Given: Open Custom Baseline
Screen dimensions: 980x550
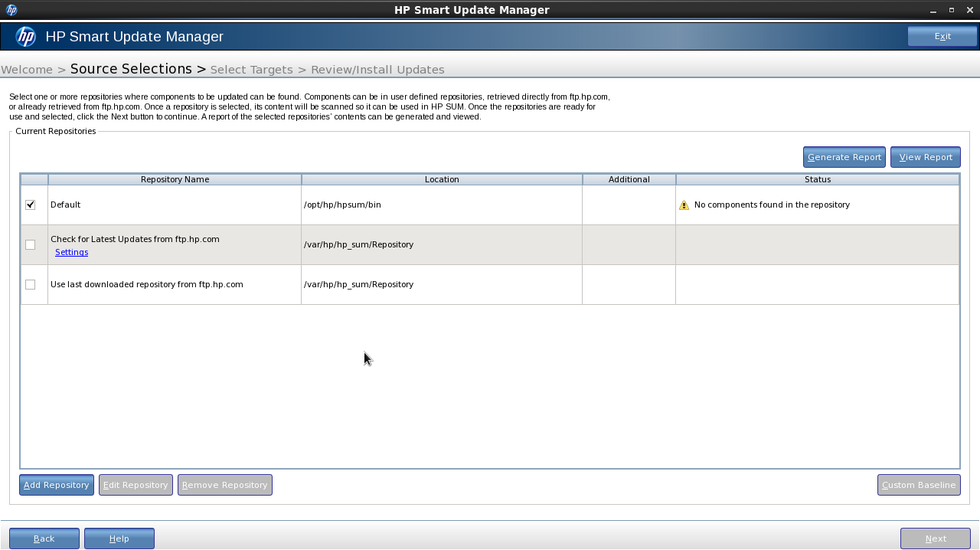Looking at the screenshot, I should pyautogui.click(x=919, y=485).
